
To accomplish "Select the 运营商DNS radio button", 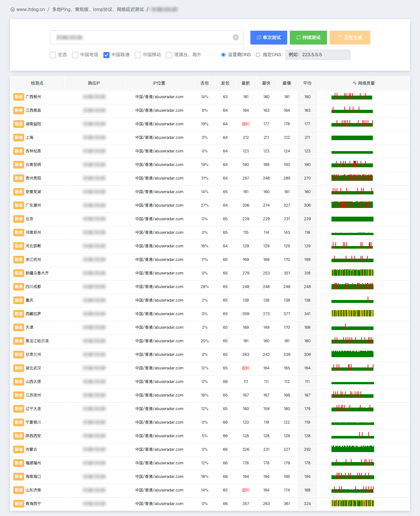I will (x=223, y=55).
